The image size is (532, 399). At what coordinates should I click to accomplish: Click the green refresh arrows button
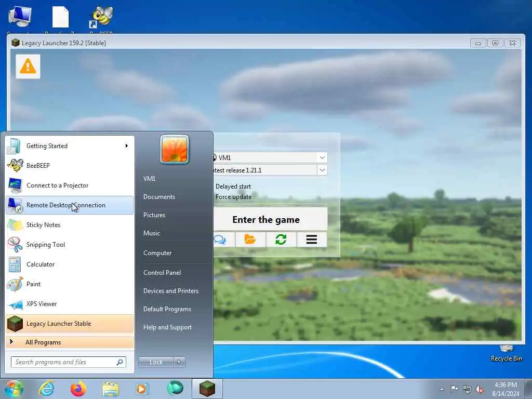click(281, 240)
